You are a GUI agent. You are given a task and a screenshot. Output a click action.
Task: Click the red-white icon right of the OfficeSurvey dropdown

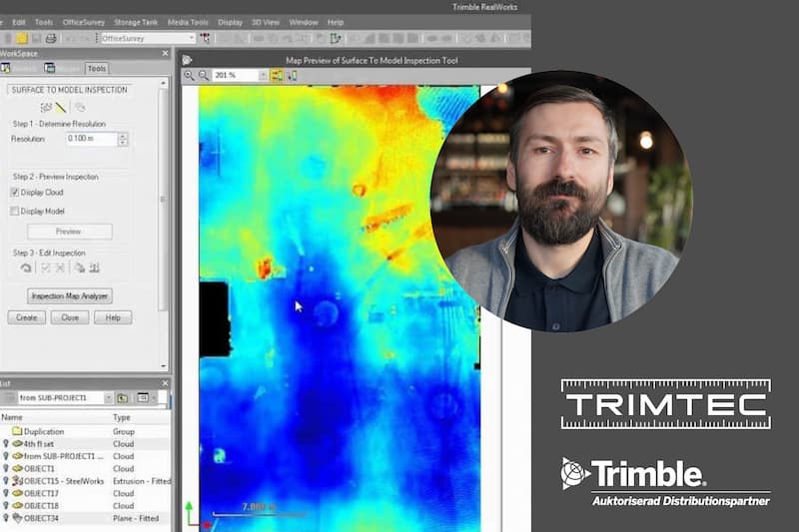[x=205, y=38]
